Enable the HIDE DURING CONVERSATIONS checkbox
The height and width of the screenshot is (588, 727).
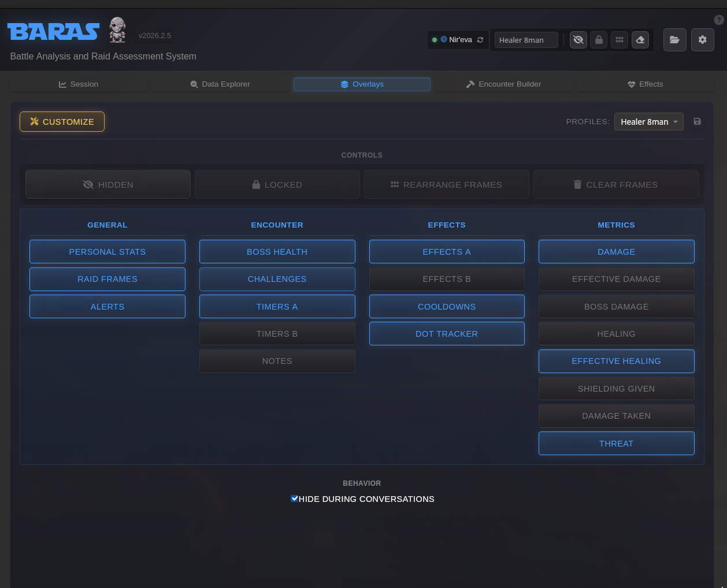[295, 498]
